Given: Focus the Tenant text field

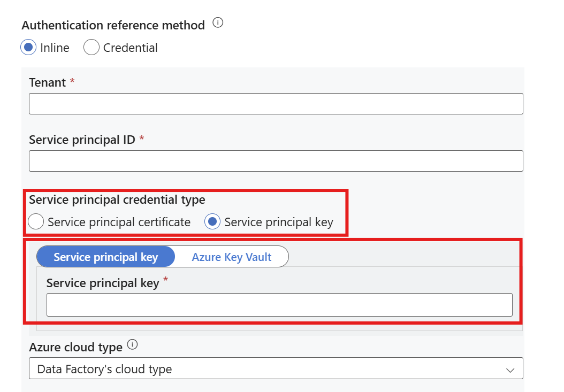Looking at the screenshot, I should pyautogui.click(x=276, y=104).
